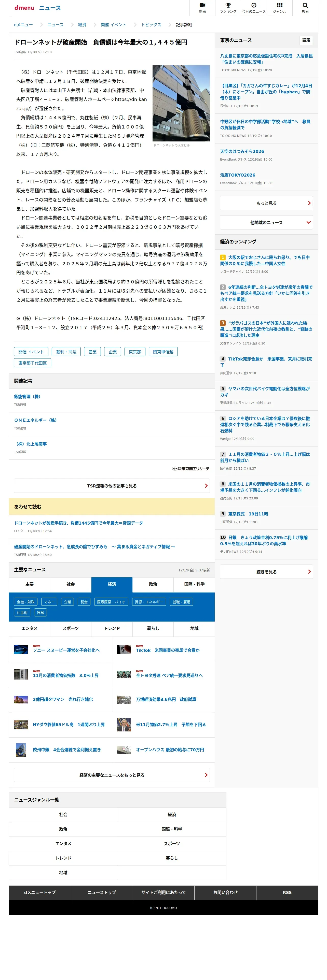Open 活版TOKYO2026 link
Viewport: 327px width, 980px height.
click(238, 175)
